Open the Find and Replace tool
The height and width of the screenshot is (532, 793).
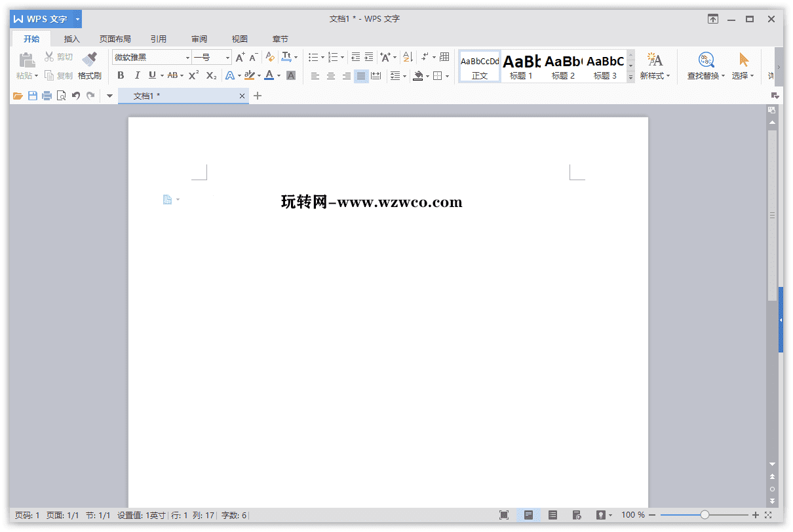click(705, 66)
